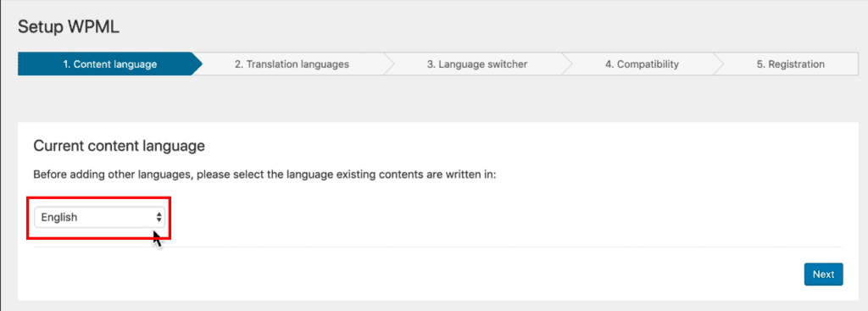868x311 pixels.
Task: Go to 3. Language switcher step
Action: tap(476, 64)
